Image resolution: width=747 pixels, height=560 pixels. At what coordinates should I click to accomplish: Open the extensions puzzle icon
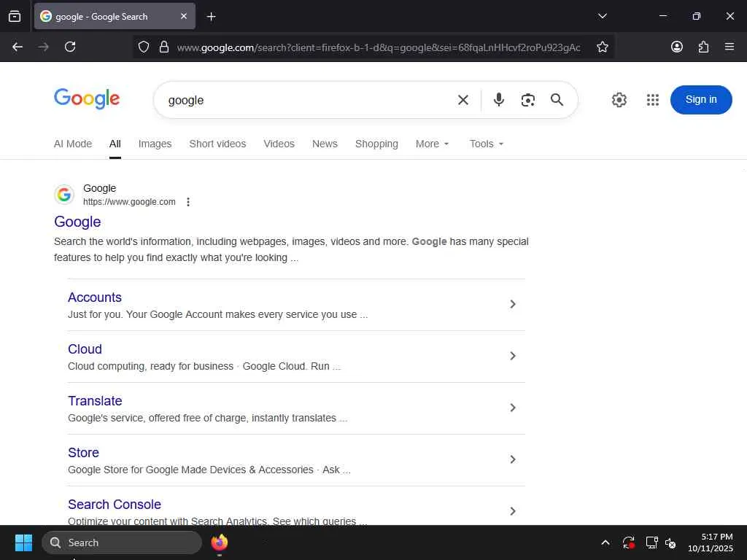tap(703, 47)
